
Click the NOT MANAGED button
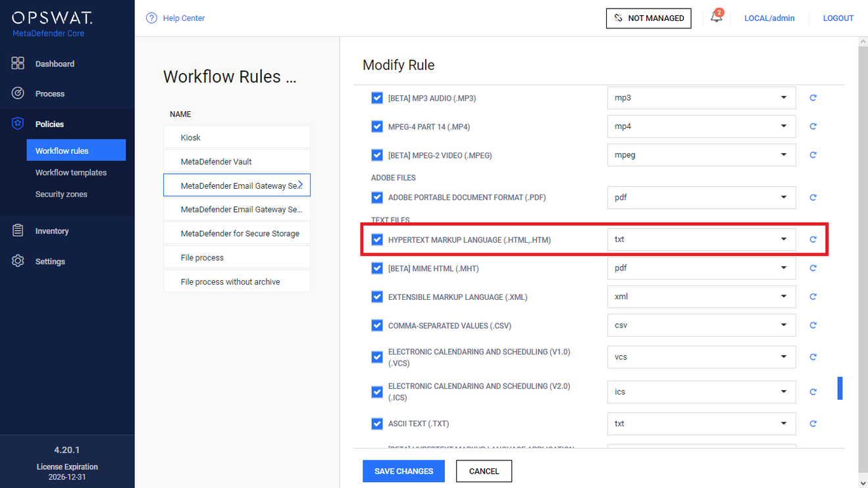coord(649,18)
